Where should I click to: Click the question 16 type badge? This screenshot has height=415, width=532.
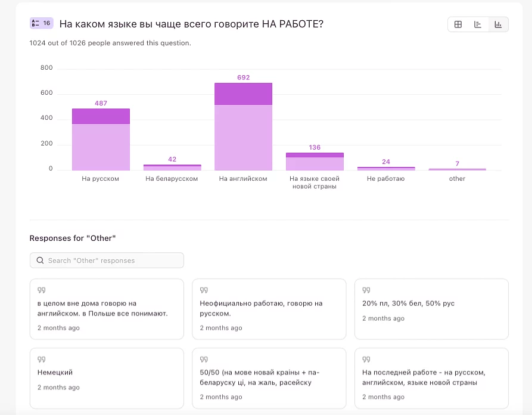42,23
